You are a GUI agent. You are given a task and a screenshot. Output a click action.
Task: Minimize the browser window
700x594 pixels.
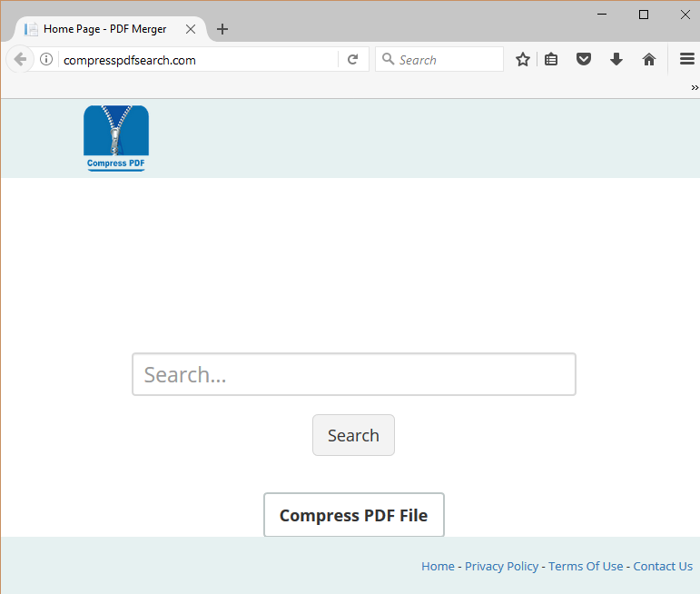[602, 15]
